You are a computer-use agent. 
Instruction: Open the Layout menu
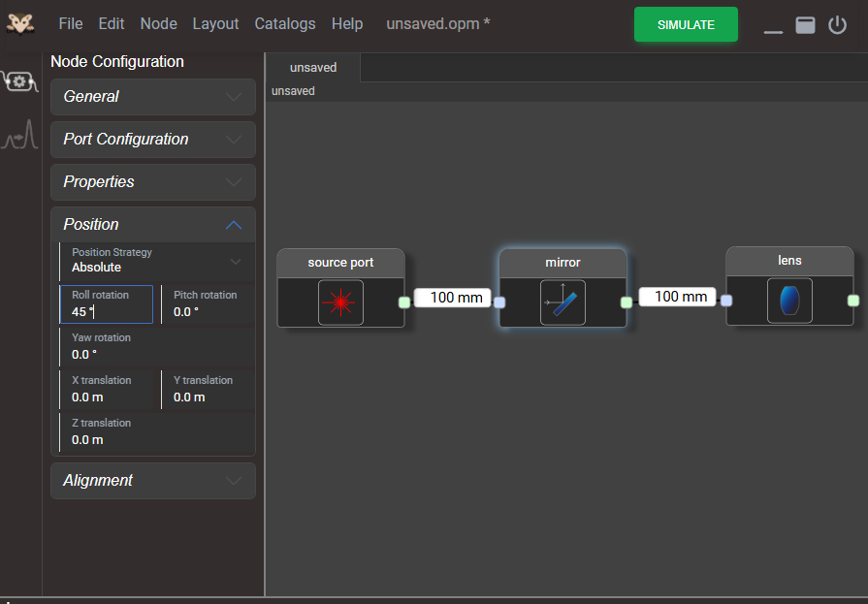216,24
